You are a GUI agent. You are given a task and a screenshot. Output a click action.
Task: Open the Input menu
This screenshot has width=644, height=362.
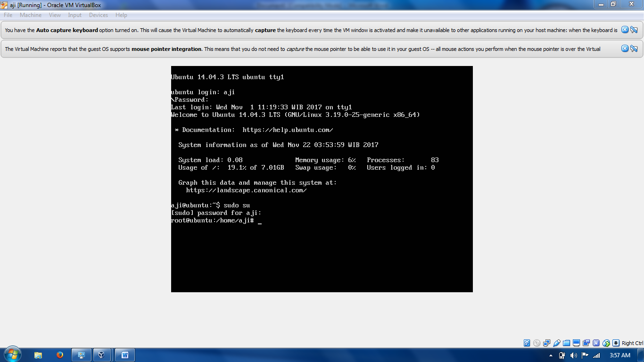coord(74,15)
